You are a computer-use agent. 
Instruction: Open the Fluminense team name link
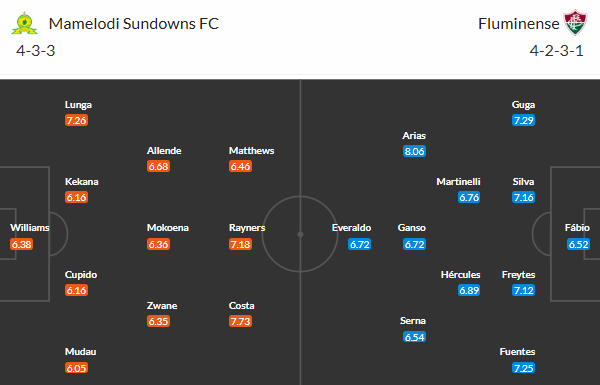518,24
